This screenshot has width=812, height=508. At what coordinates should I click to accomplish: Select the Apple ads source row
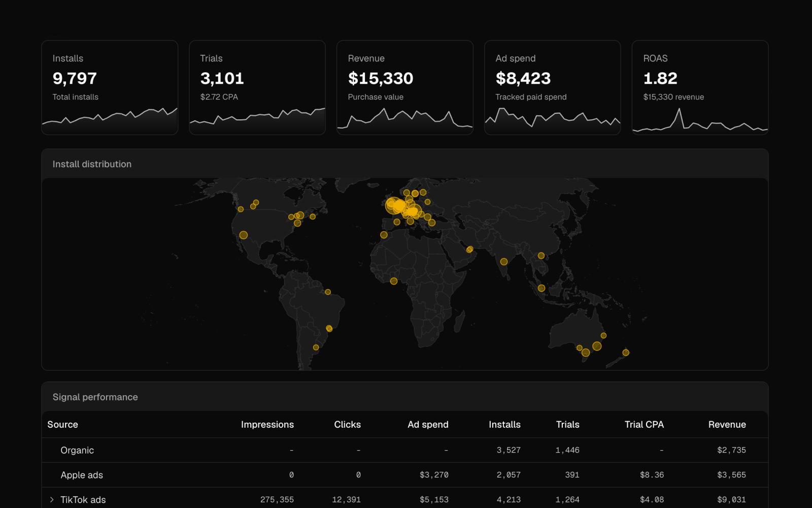point(405,475)
